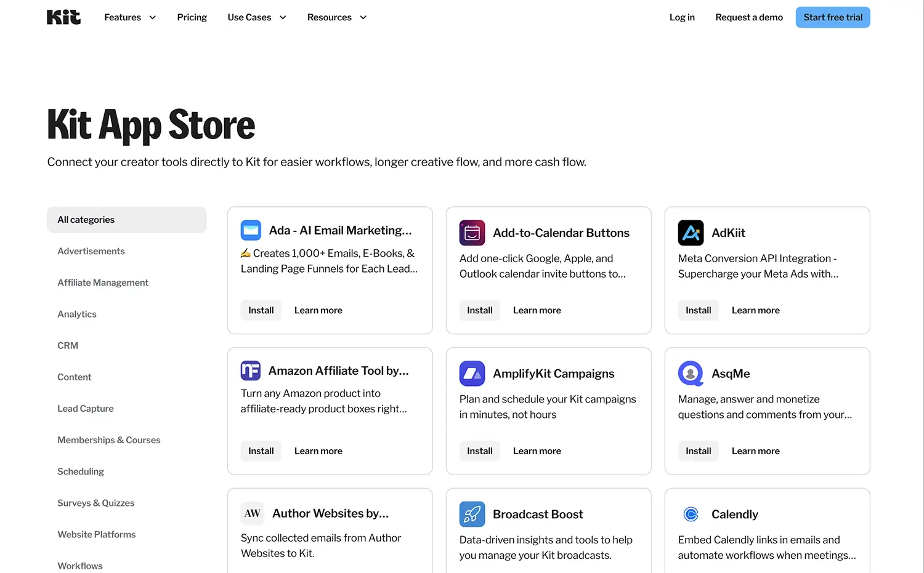Click the AdKiit app icon

pos(691,233)
